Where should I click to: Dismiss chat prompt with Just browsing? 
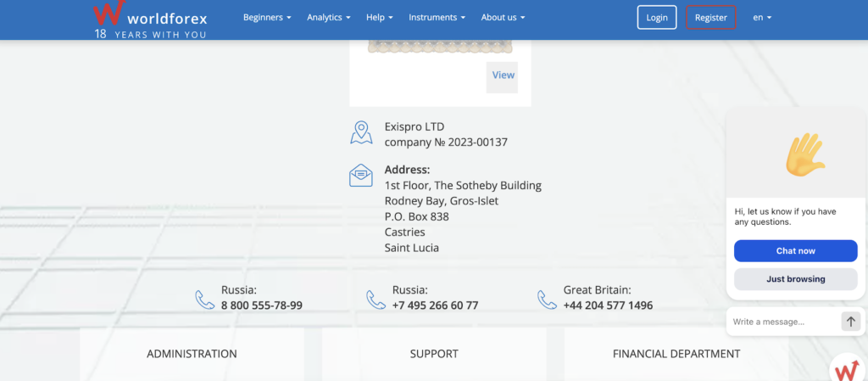795,279
